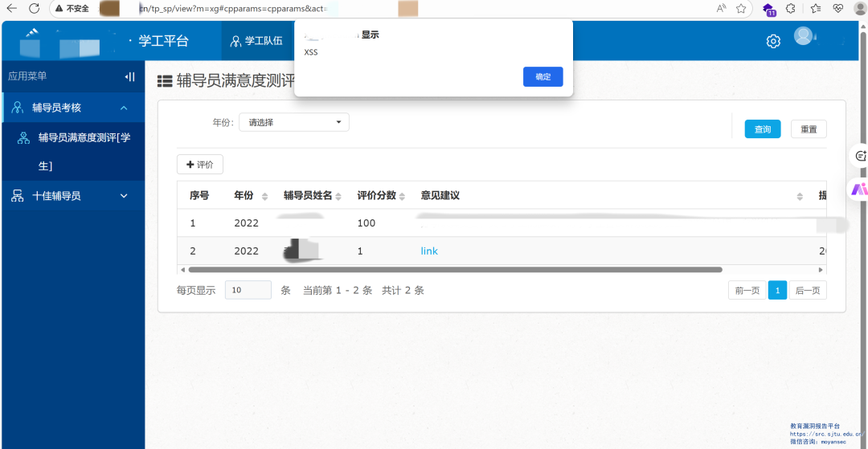The image size is (868, 449).
Task: Sort by 意见建议 column
Action: [800, 196]
